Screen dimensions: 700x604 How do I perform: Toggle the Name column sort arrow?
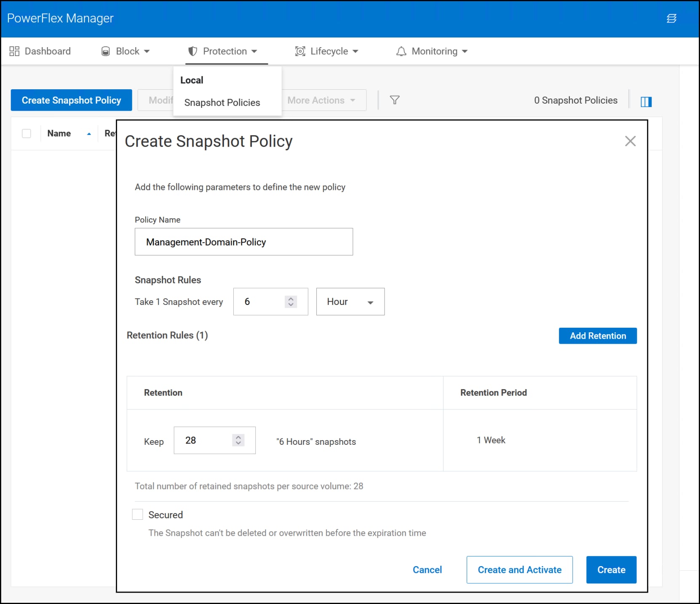click(89, 134)
